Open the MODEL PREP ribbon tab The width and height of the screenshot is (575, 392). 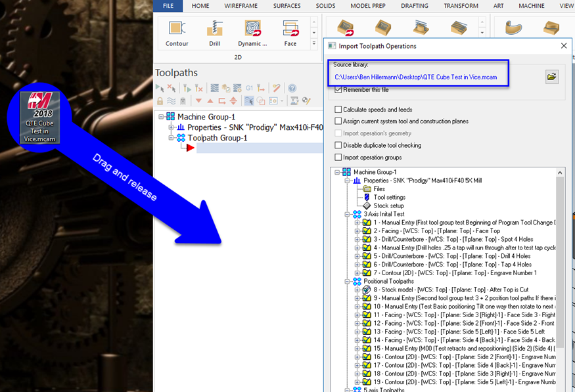coord(368,6)
